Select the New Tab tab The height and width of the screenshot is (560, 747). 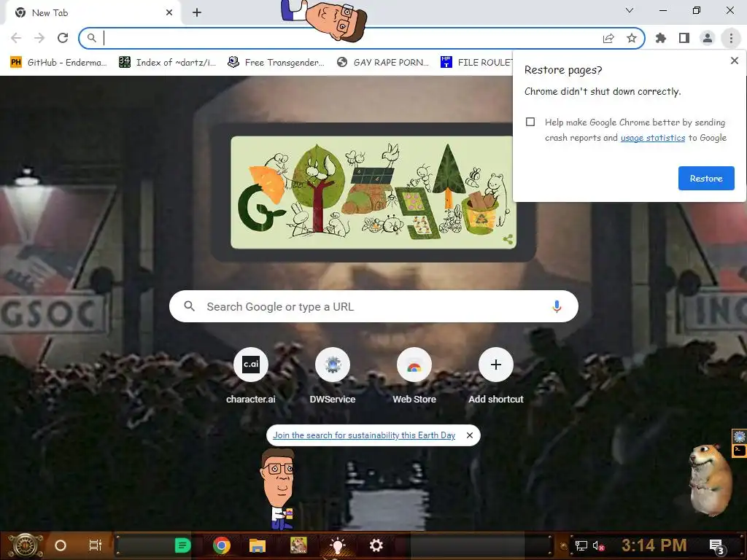click(x=93, y=13)
